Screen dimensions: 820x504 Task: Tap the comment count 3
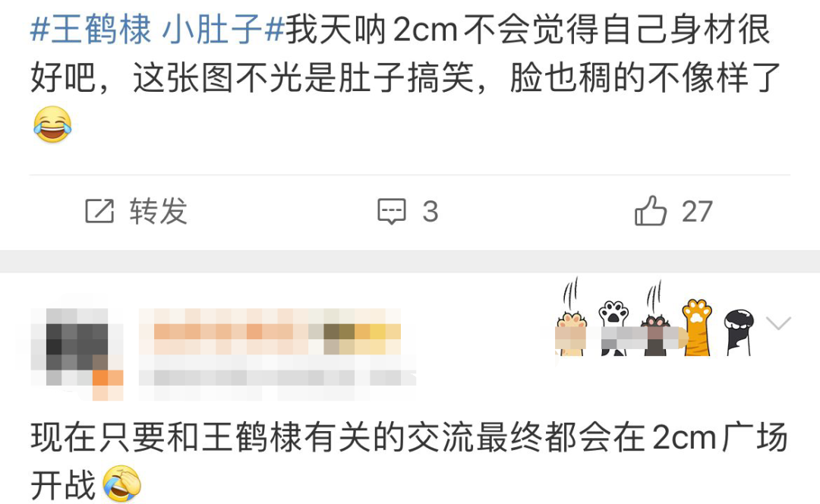coord(430,211)
